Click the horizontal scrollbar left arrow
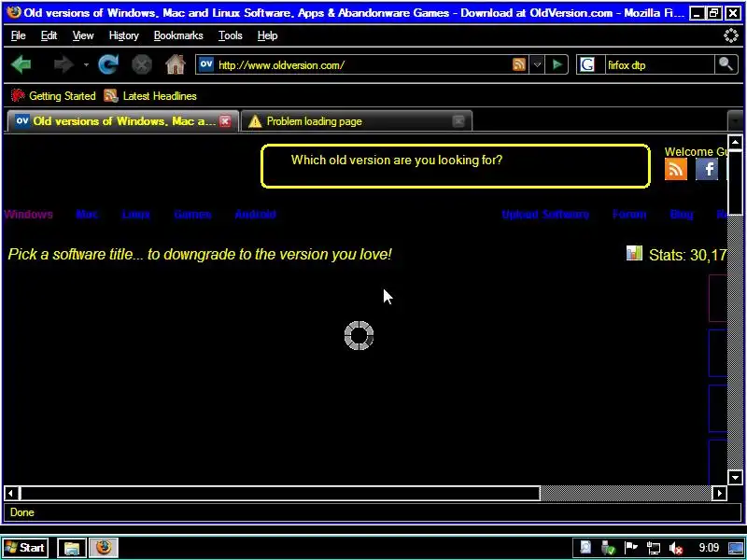 (x=11, y=494)
